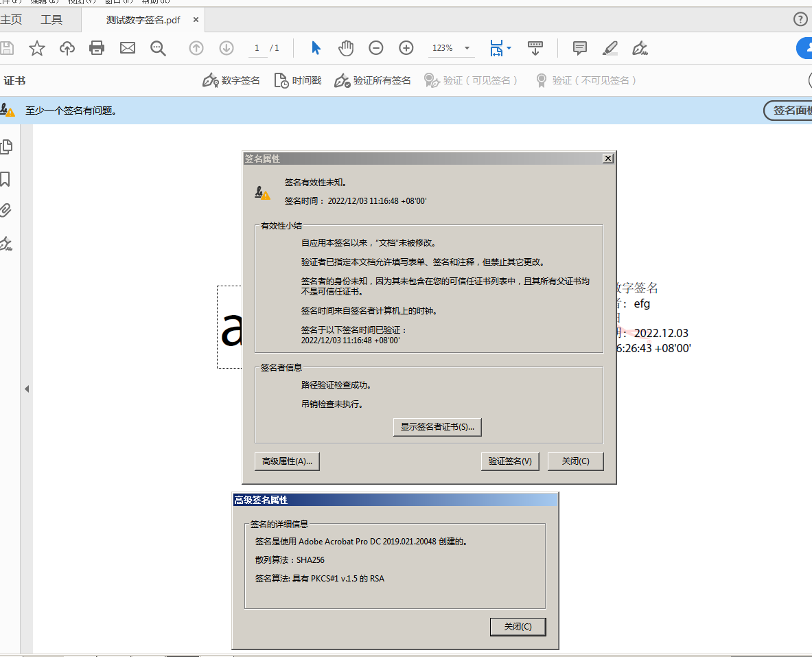Click the 验证签名(V) button
This screenshot has height=657, width=812.
510,461
